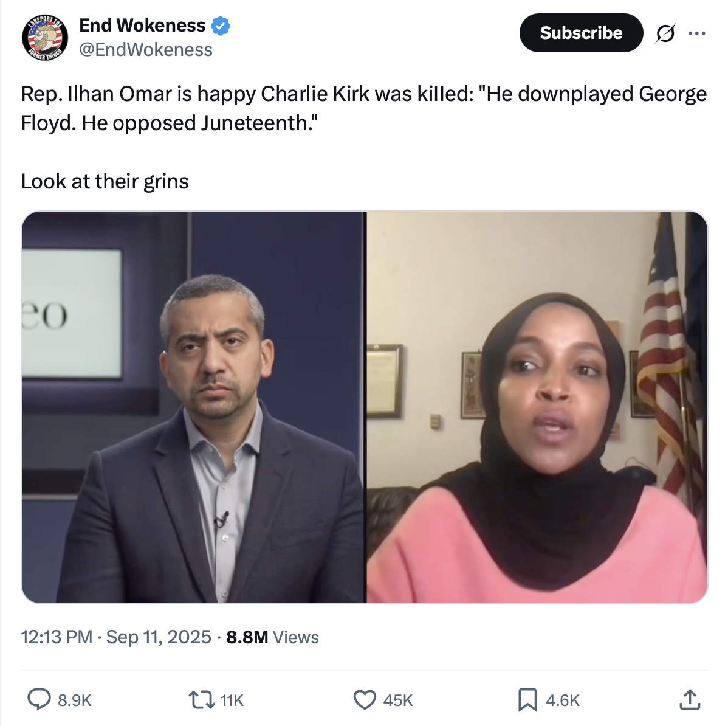The image size is (728, 726).
Task: Click the 11K reposts count
Action: tap(232, 700)
